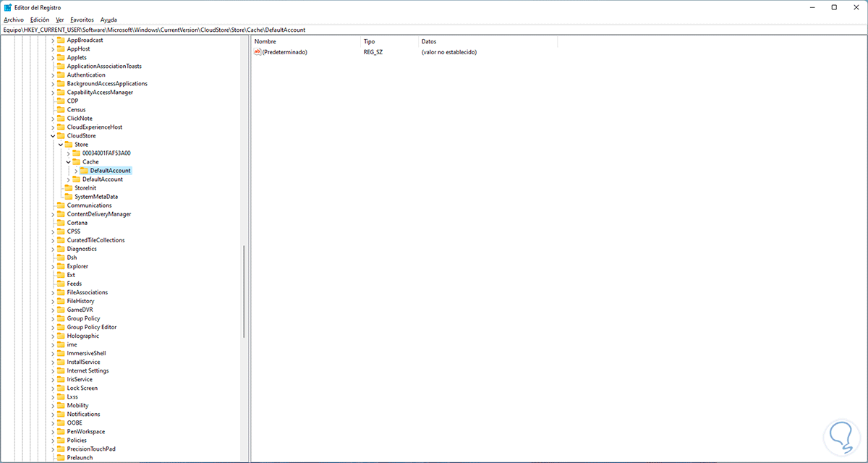
Task: Expand the ContentDeliveryManager node
Action: 53,213
